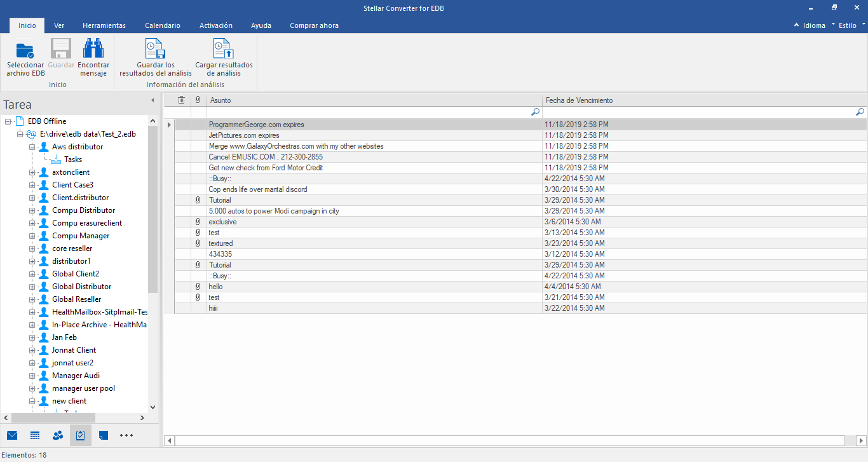Expand the Global Reseller tree node
Screen dimensions: 868x462
[32, 299]
